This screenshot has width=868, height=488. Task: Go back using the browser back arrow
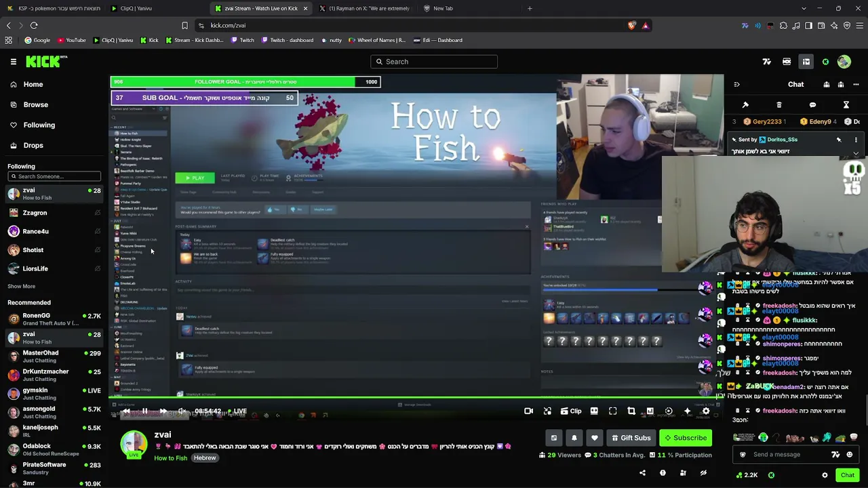point(9,26)
